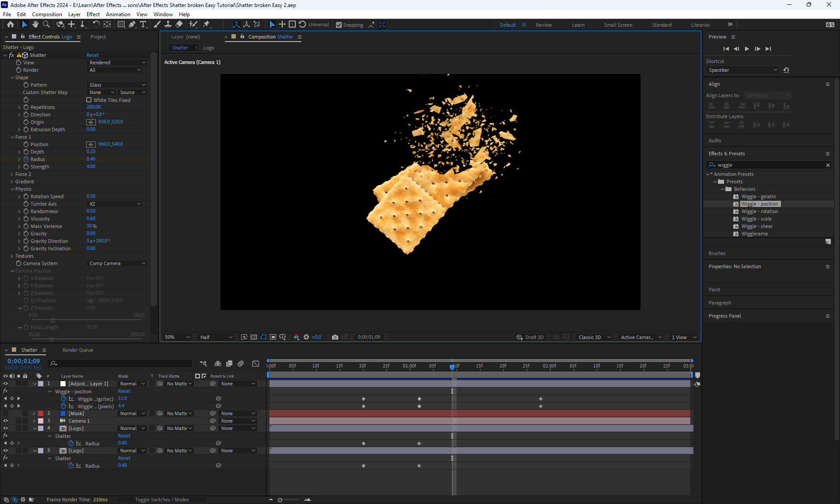Screen dimensions: 840x504
Task: Play the preview
Action: pos(747,49)
